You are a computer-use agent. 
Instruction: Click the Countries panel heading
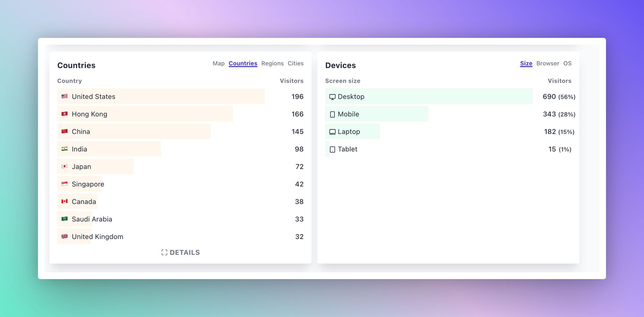click(76, 65)
